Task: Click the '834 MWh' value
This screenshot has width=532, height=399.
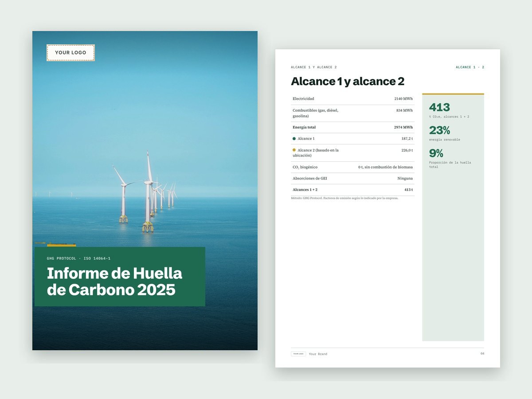Action: (x=404, y=110)
